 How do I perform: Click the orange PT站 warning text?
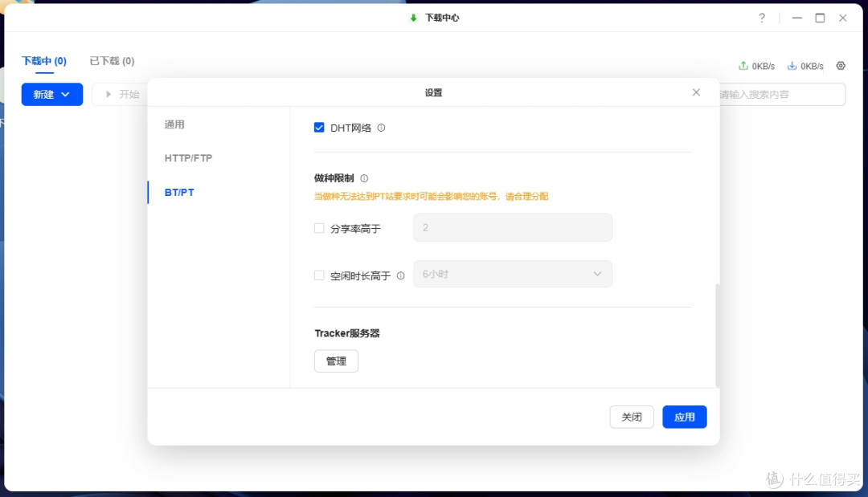pos(432,196)
